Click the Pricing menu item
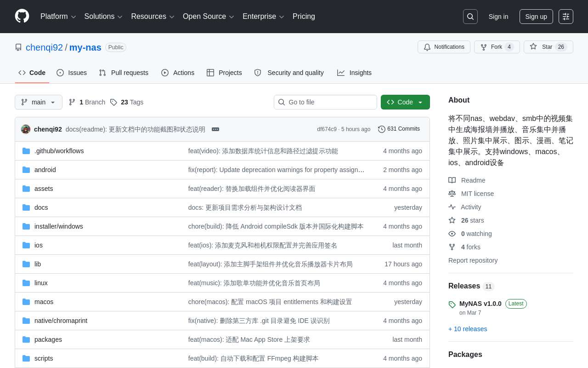588x368 pixels. [x=304, y=17]
